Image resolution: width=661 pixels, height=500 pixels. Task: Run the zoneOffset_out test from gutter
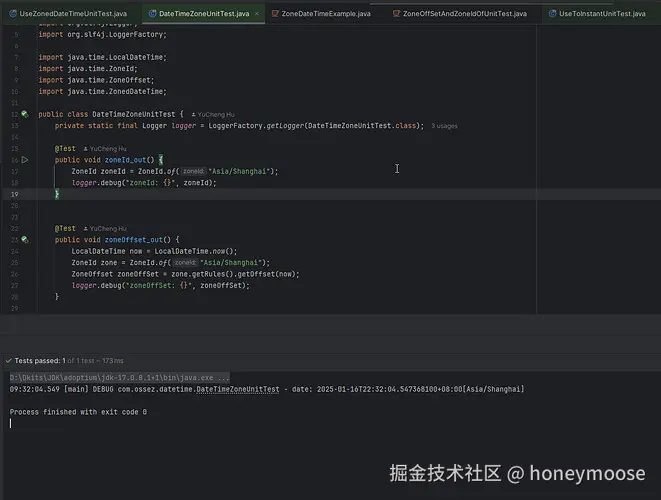(x=25, y=239)
